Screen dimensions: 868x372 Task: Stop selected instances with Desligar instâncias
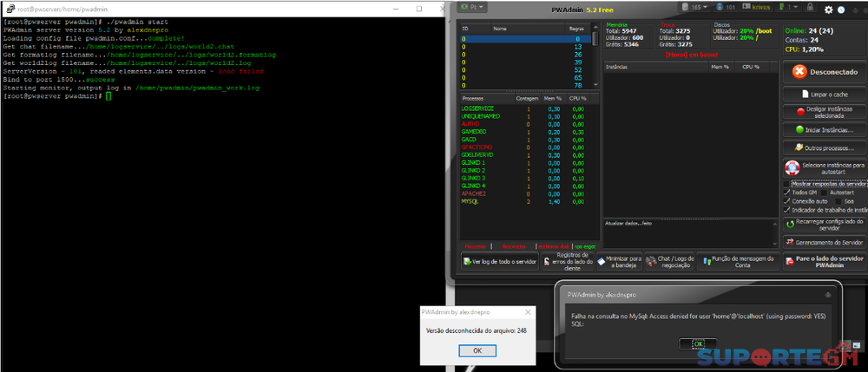point(825,112)
